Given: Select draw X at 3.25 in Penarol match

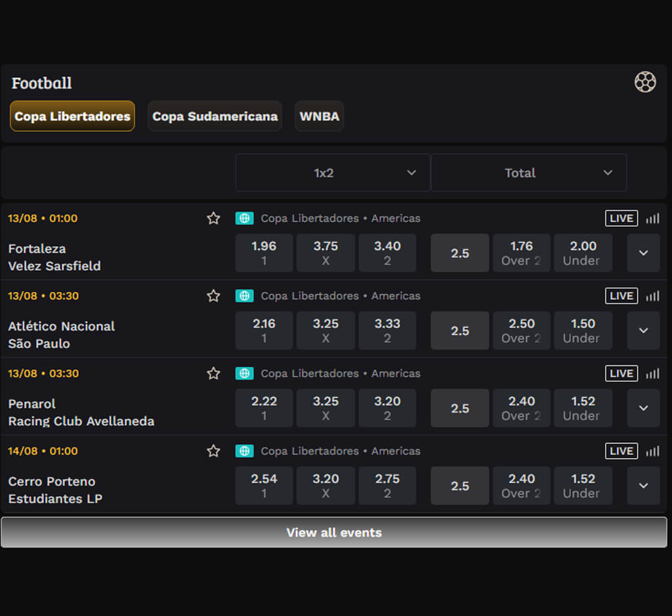Looking at the screenshot, I should (x=325, y=408).
